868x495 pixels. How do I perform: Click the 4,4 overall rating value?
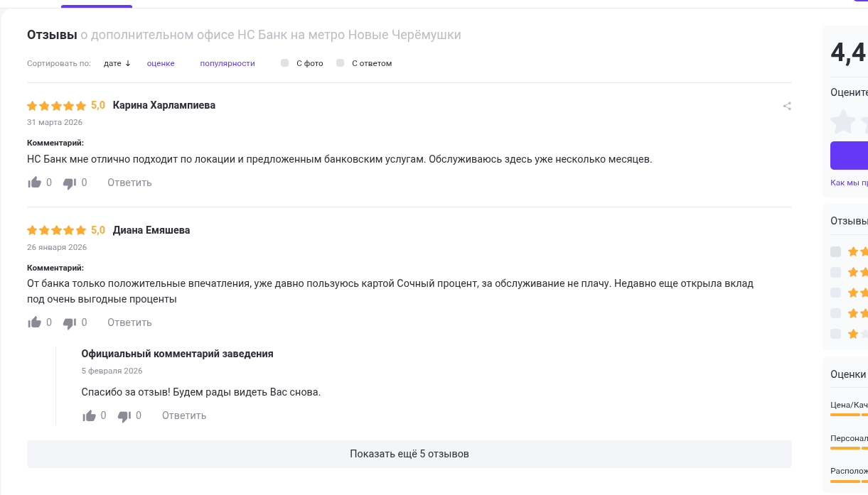tap(848, 53)
